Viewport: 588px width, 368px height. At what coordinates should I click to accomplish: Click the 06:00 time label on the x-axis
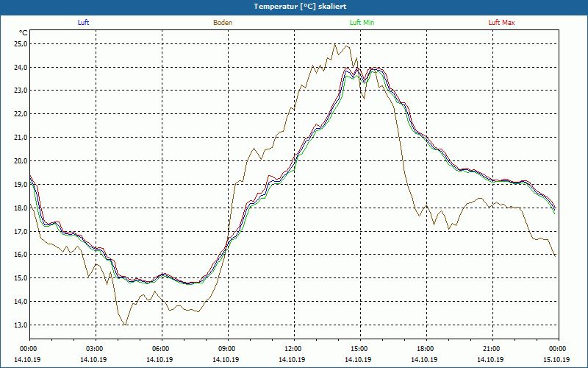coord(159,349)
